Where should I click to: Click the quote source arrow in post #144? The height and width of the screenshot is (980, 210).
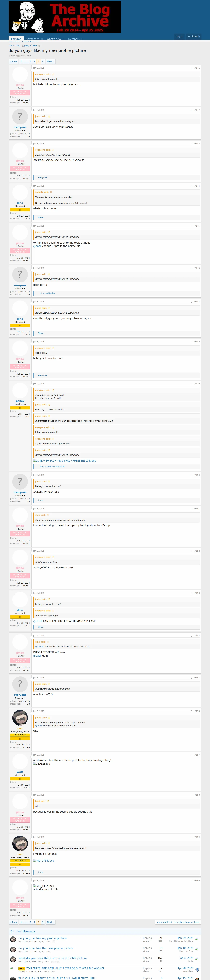coord(51,192)
